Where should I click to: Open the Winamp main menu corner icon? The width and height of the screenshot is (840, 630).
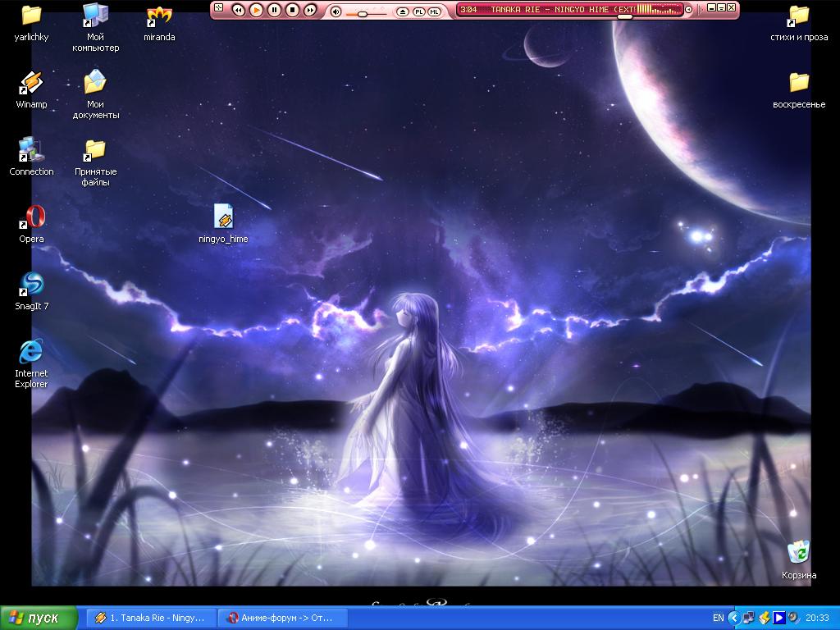[x=218, y=7]
